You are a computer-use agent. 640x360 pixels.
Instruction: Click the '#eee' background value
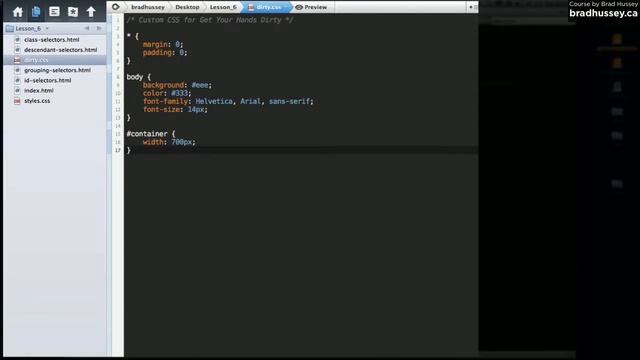pos(200,85)
